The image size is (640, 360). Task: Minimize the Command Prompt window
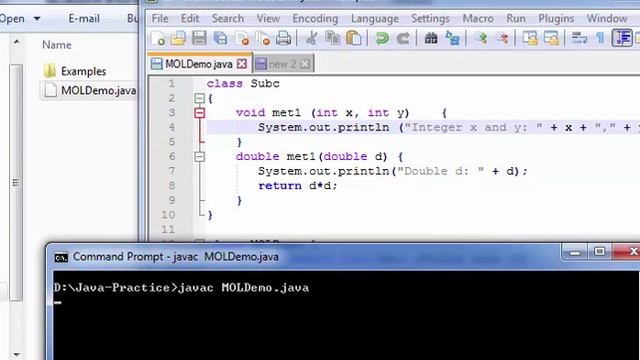pos(575,252)
